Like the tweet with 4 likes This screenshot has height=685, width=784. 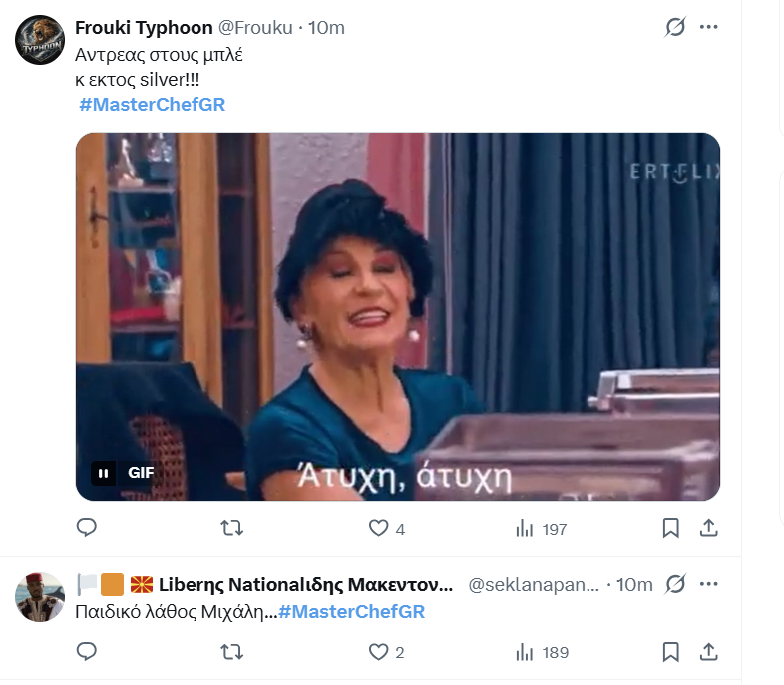pos(386,528)
